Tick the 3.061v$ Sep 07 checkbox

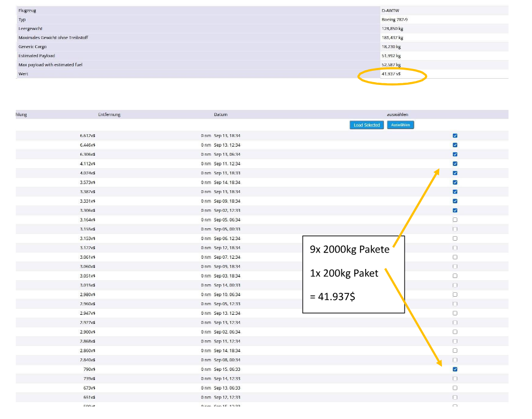pos(455,257)
